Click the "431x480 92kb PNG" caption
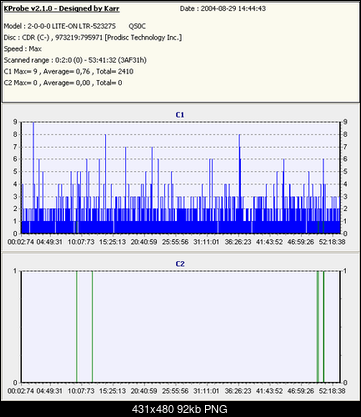The height and width of the screenshot is (417, 361). coord(180,409)
